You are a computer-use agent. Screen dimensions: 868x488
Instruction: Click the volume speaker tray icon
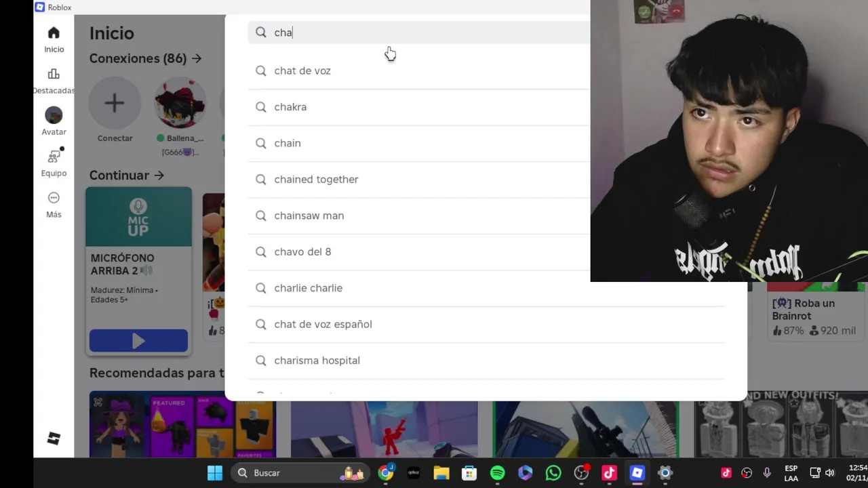pos(830,473)
